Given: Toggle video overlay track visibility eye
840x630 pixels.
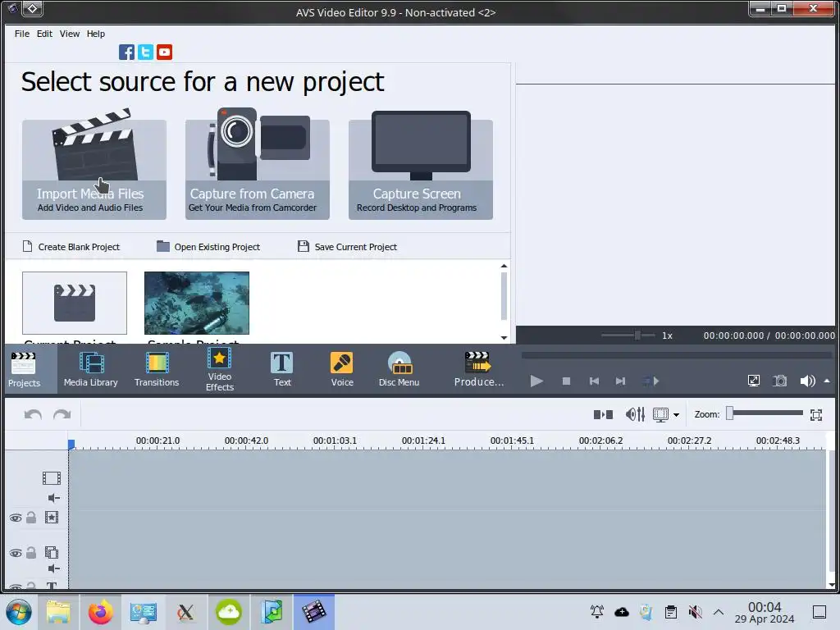Looking at the screenshot, I should coord(16,553).
